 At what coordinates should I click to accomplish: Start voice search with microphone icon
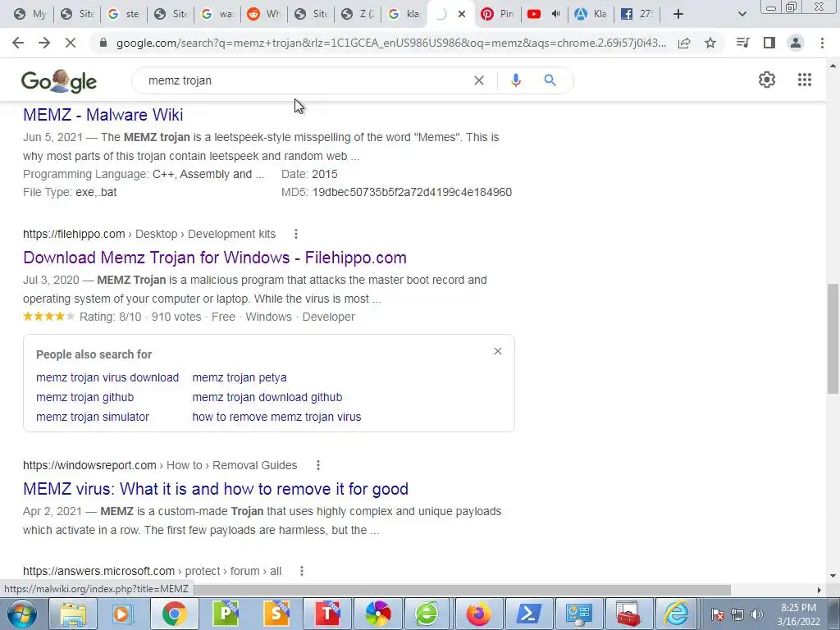click(516, 80)
